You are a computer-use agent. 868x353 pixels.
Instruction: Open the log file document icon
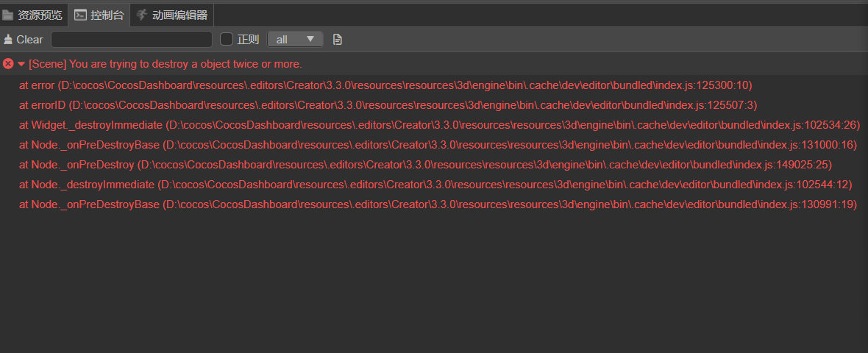[338, 40]
